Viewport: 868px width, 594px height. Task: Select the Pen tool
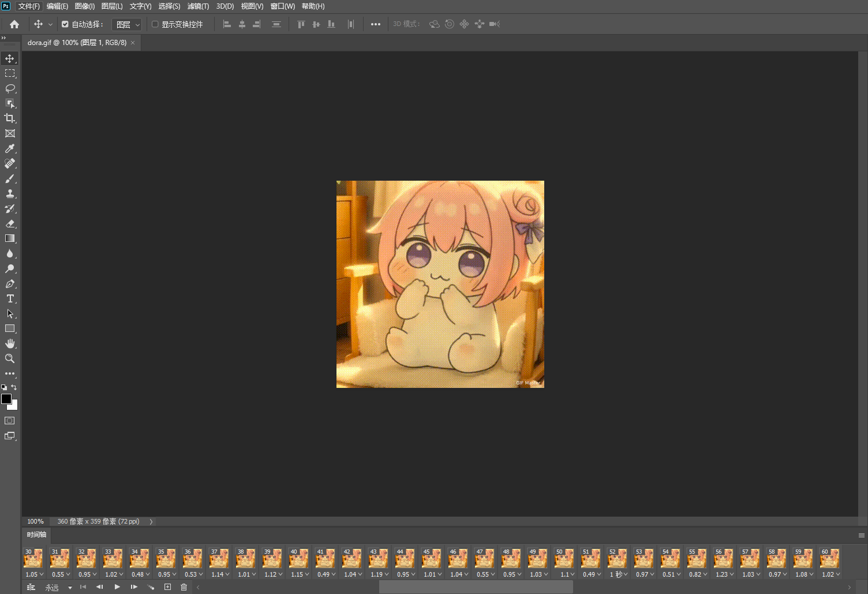(10, 284)
